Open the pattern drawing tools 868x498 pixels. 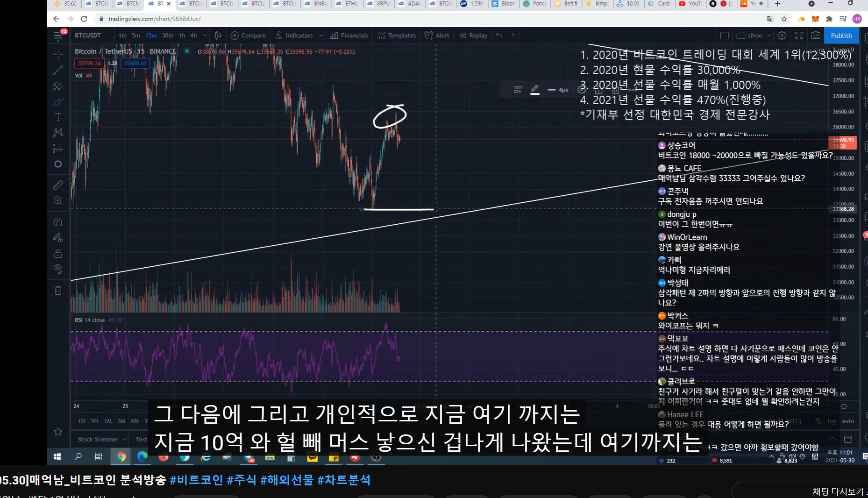pyautogui.click(x=58, y=133)
